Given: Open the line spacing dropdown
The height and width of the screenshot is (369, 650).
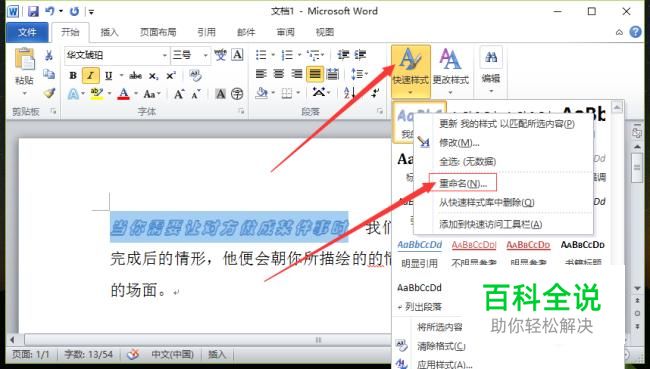Looking at the screenshot, I should tap(359, 74).
